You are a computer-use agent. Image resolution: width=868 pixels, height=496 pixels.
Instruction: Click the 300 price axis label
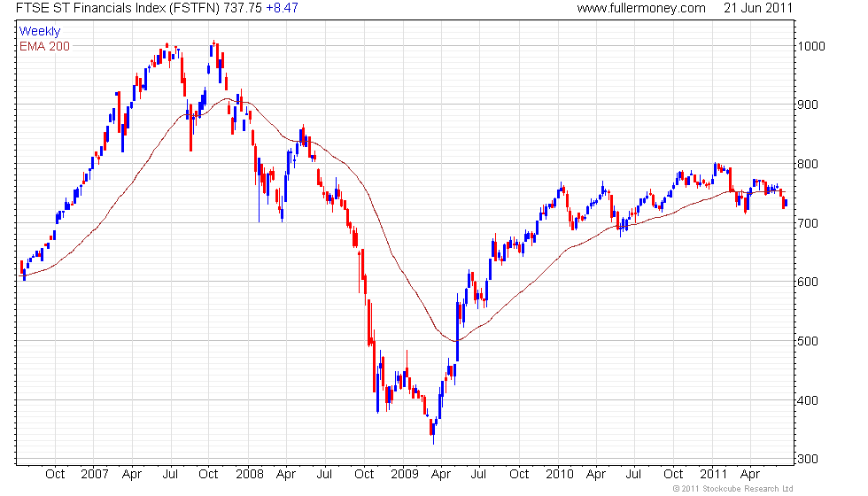coord(808,459)
